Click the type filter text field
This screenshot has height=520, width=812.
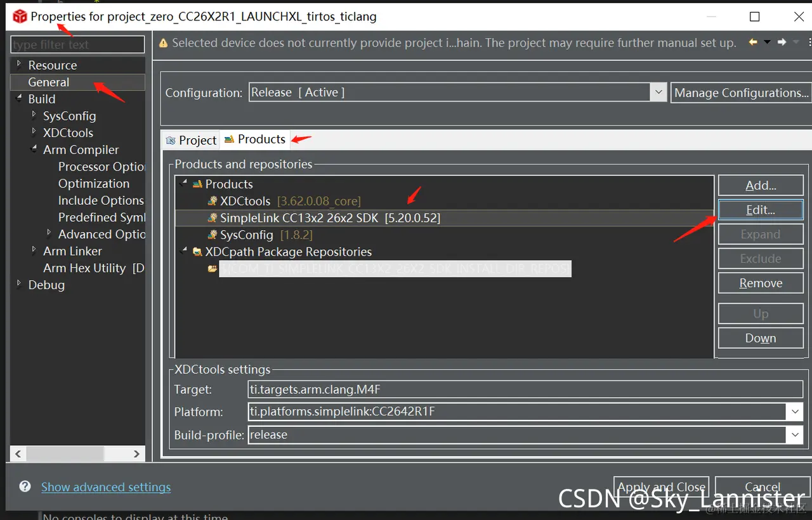[x=77, y=44]
